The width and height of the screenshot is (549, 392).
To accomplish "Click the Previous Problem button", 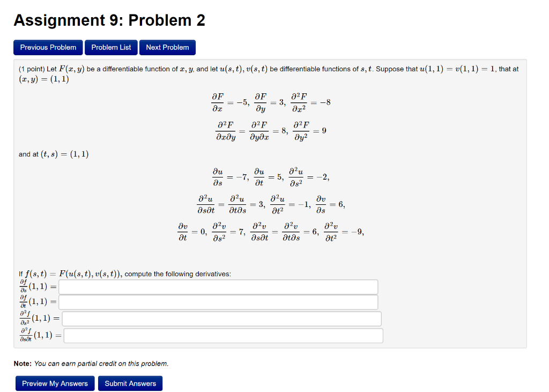I will coord(48,47).
